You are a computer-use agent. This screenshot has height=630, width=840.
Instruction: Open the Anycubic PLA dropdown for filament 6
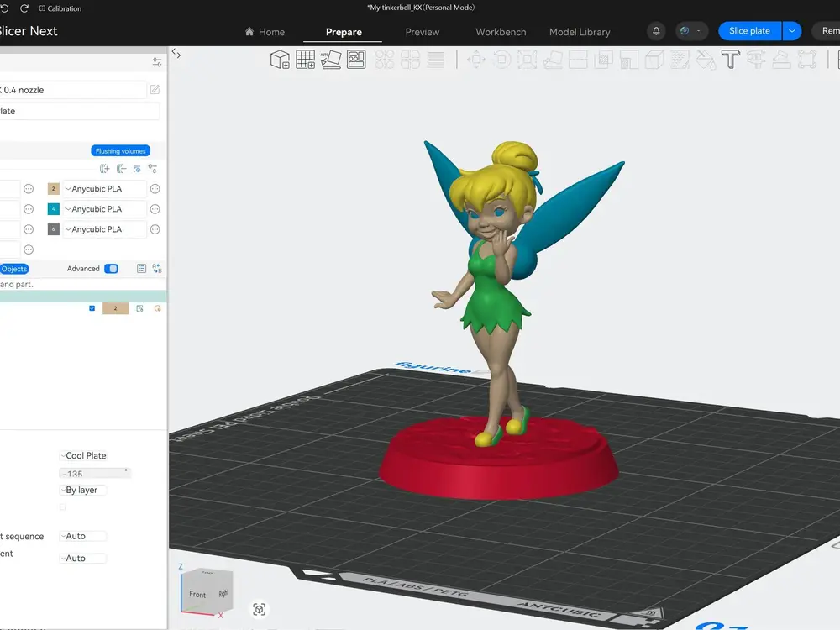(105, 229)
